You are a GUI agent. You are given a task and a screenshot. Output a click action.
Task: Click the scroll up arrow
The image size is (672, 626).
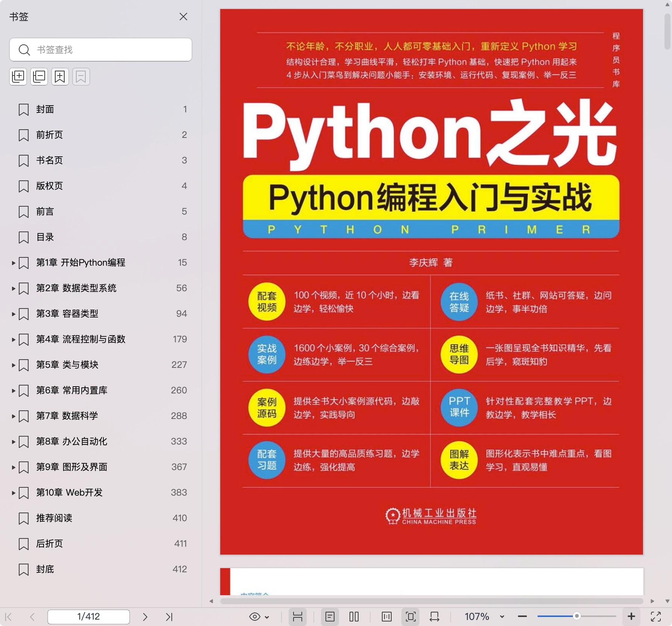click(x=667, y=5)
